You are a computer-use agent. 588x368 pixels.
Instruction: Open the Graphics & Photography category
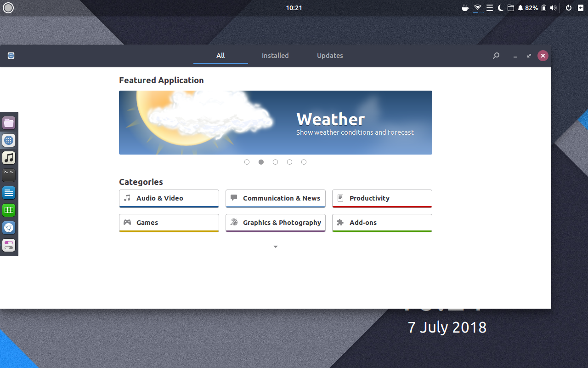pos(276,223)
